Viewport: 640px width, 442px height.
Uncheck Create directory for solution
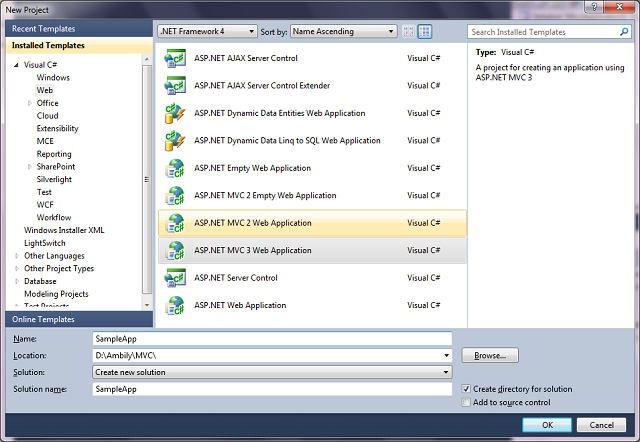point(467,388)
